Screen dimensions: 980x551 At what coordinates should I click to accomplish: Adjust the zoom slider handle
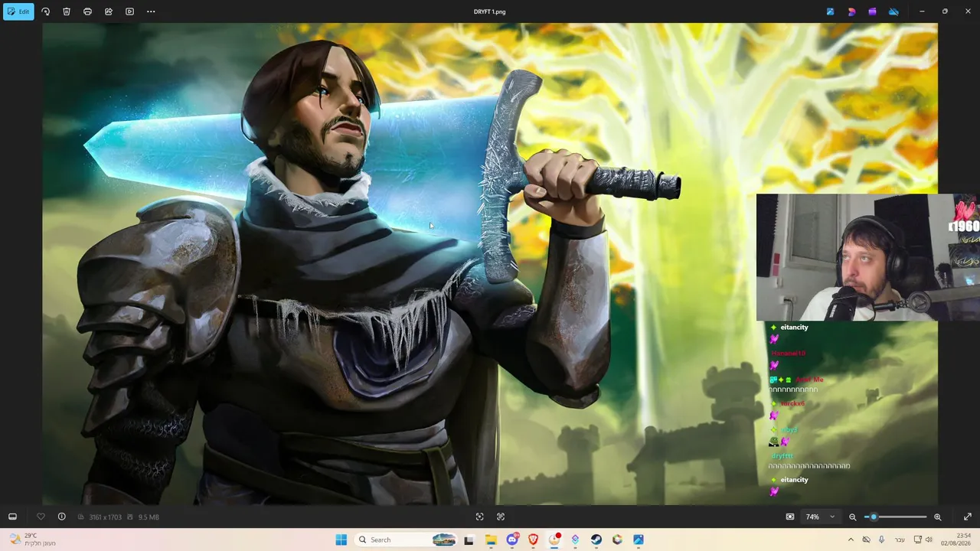pos(874,517)
